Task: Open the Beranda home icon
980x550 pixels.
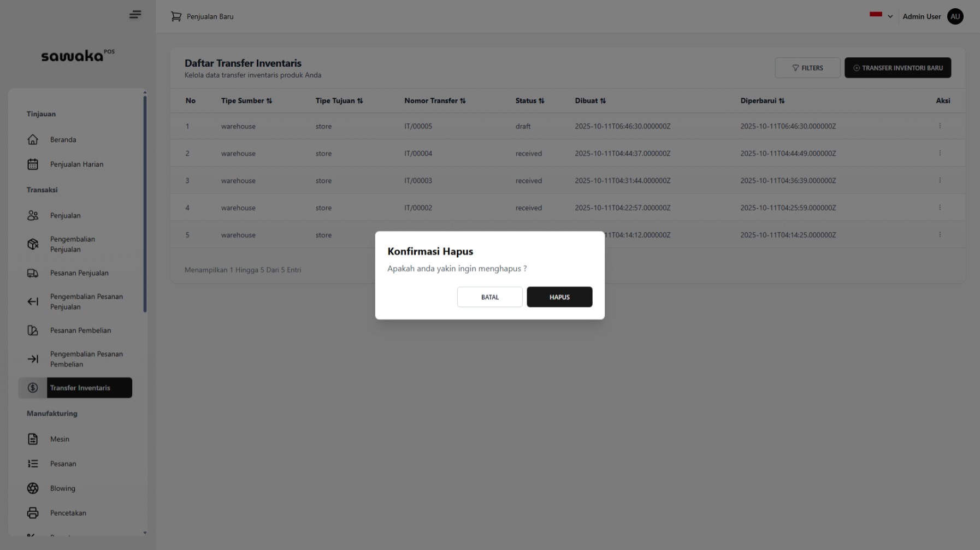Action: 33,140
